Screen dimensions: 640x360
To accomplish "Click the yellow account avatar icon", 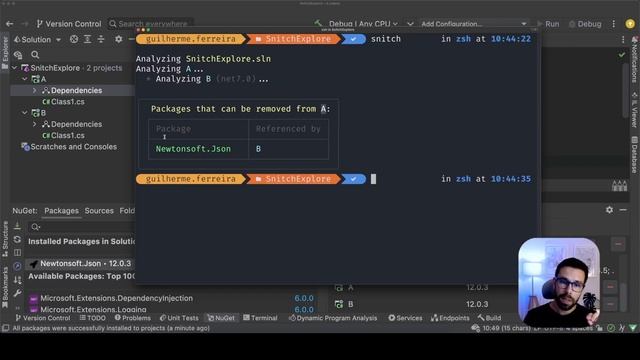I will (630, 24).
